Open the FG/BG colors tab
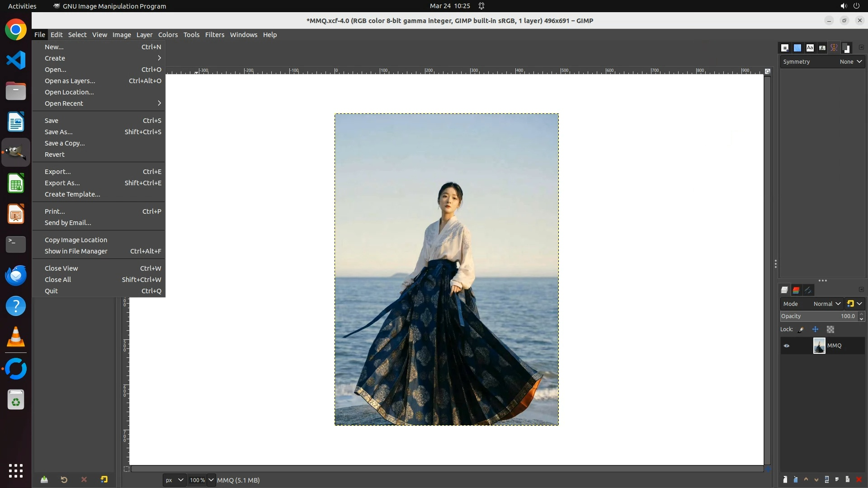This screenshot has height=488, width=868. tap(847, 48)
